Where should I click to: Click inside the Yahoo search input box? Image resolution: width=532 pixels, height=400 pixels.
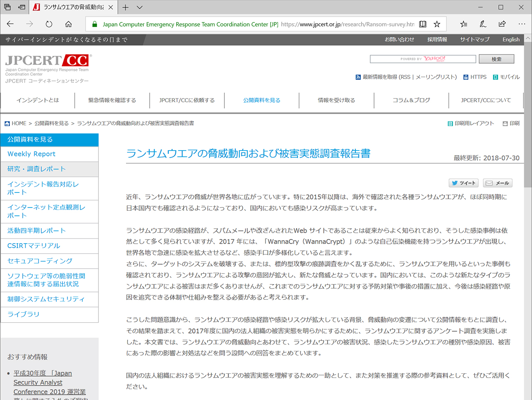423,59
